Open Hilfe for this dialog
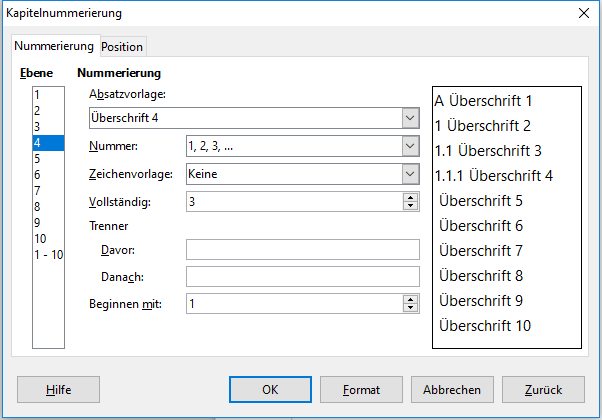 click(x=58, y=390)
